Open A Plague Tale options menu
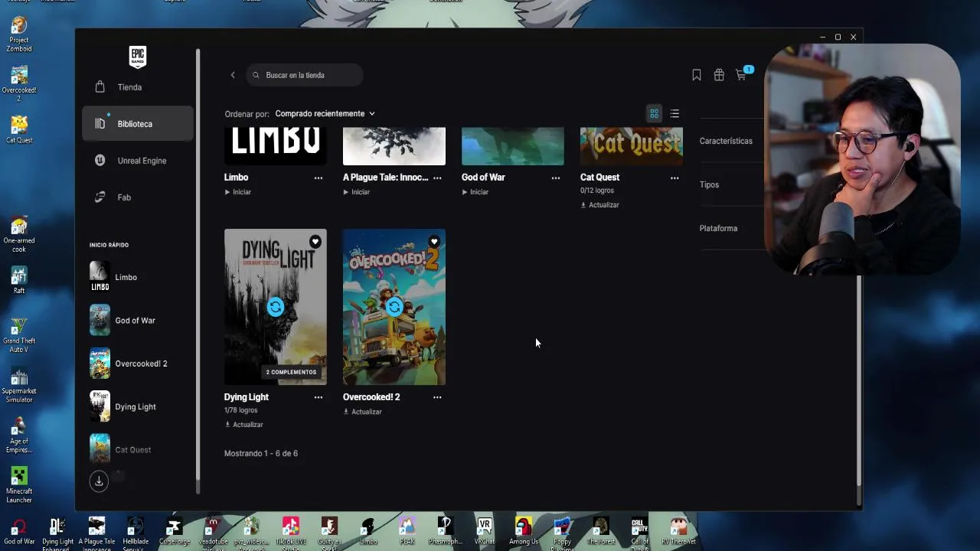The height and width of the screenshot is (551, 980). (x=437, y=178)
